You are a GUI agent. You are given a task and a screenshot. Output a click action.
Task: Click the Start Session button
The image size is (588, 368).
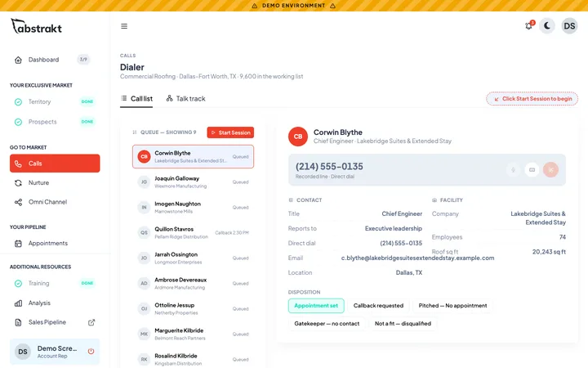click(230, 132)
